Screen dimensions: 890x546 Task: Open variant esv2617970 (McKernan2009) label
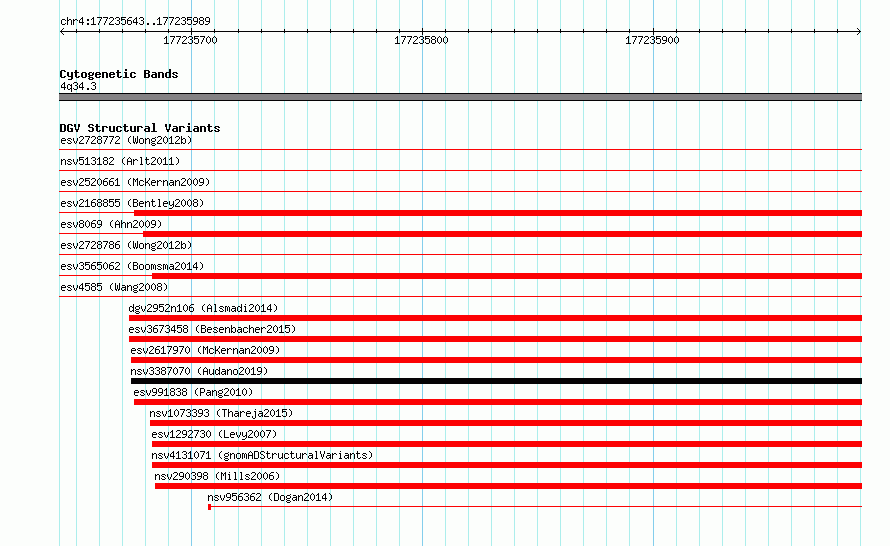point(205,350)
